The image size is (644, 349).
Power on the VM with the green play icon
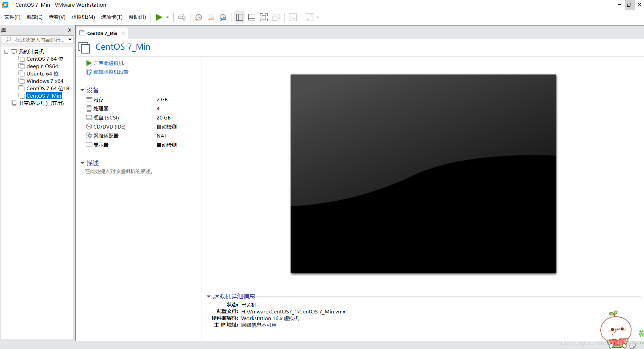click(x=159, y=17)
